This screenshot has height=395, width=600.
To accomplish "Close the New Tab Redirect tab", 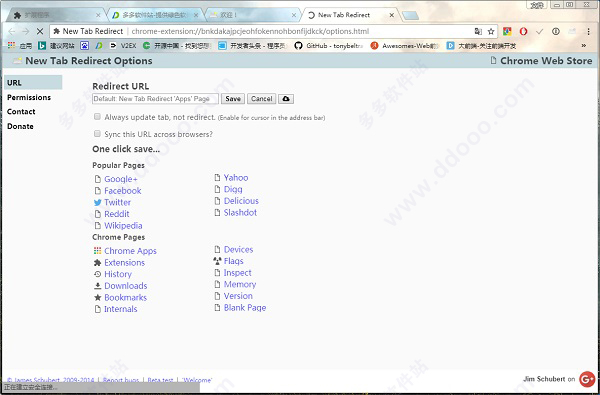I will point(391,15).
